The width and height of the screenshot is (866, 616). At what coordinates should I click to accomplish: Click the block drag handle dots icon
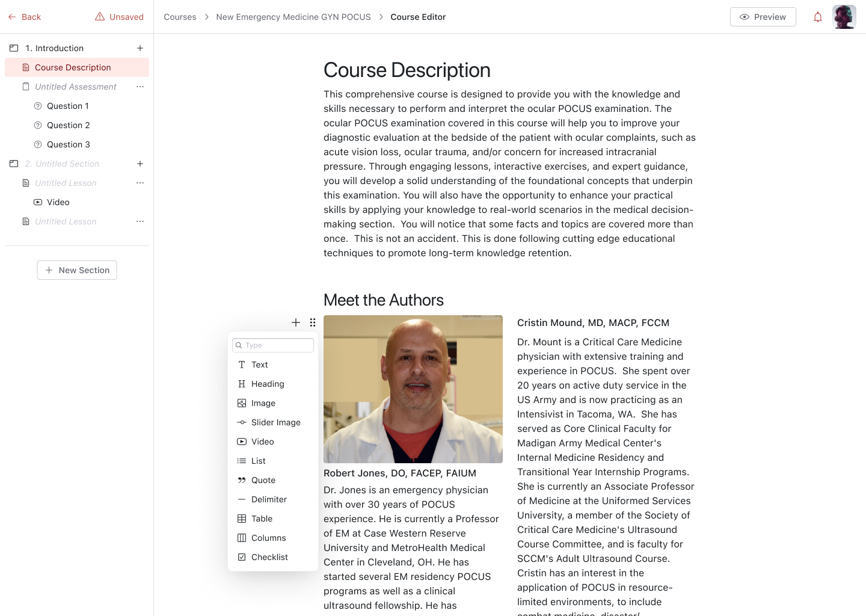coord(313,322)
